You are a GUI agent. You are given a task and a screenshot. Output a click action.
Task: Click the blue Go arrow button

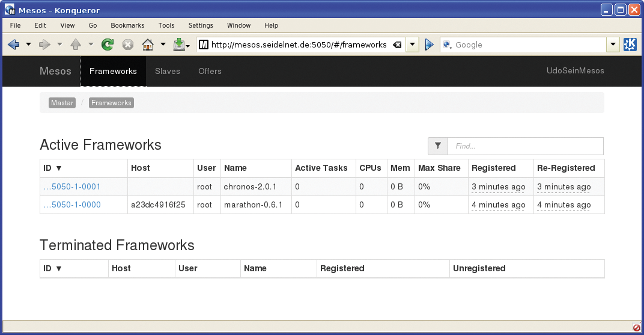(429, 45)
